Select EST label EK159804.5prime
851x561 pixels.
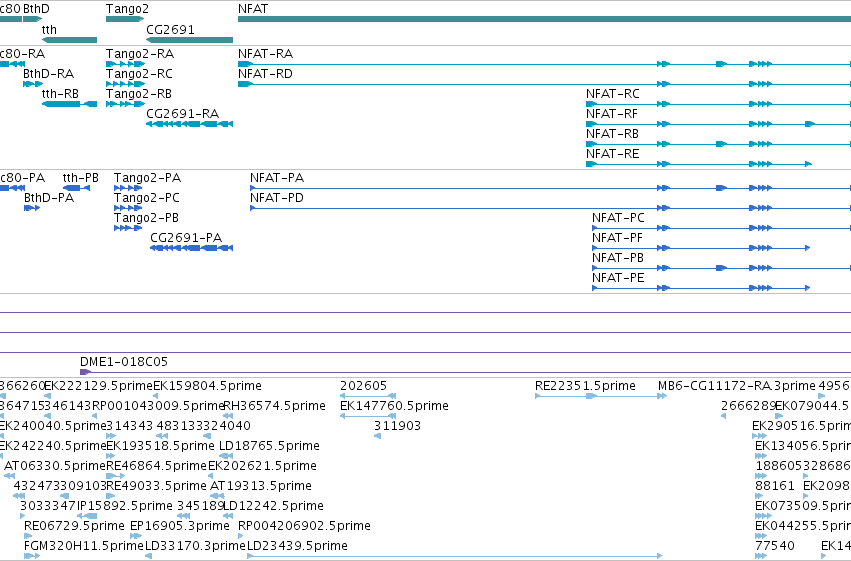(x=207, y=386)
